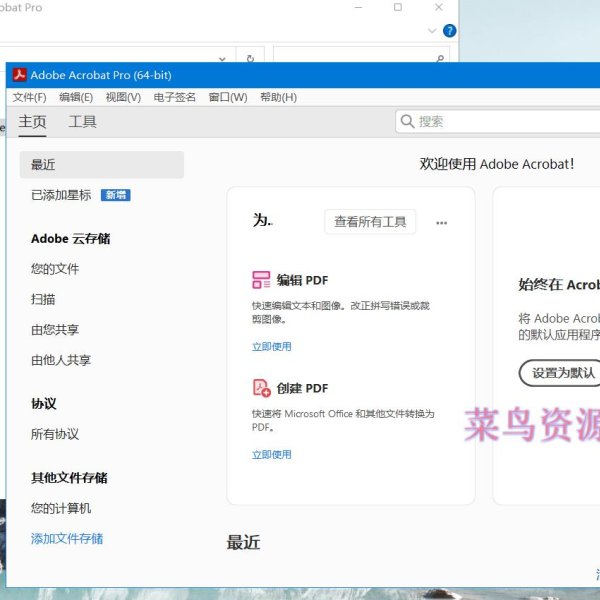Screen dimensions: 600x600
Task: Open the 视图(V) menu
Action: tap(123, 97)
